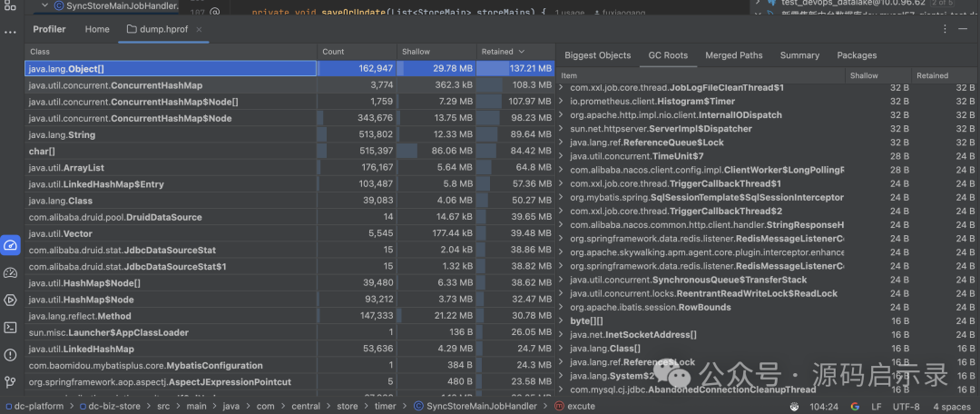The height and width of the screenshot is (414, 980).
Task: Open the Terminal tool window icon
Action: (10, 327)
